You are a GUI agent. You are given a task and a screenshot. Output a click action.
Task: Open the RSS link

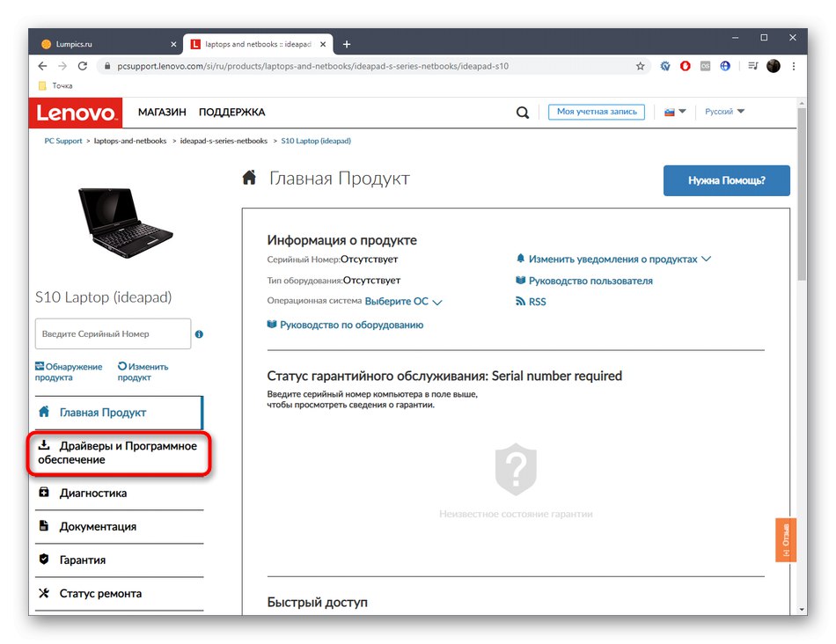tap(531, 302)
